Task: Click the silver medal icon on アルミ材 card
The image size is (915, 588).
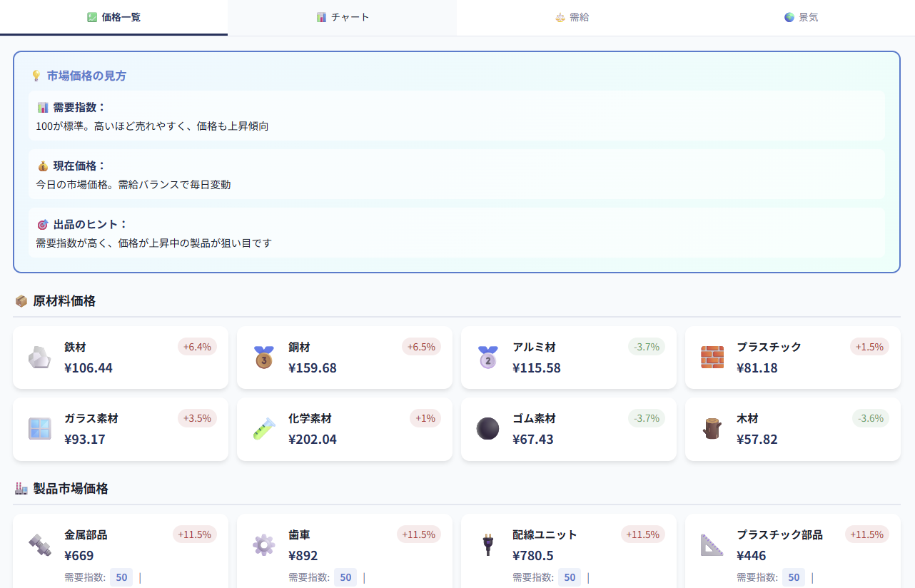Action: tap(488, 358)
